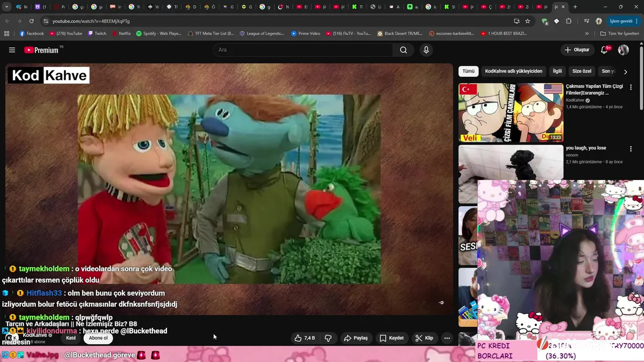Click the Abone ol subscribe button
644x362 pixels.
click(98, 338)
